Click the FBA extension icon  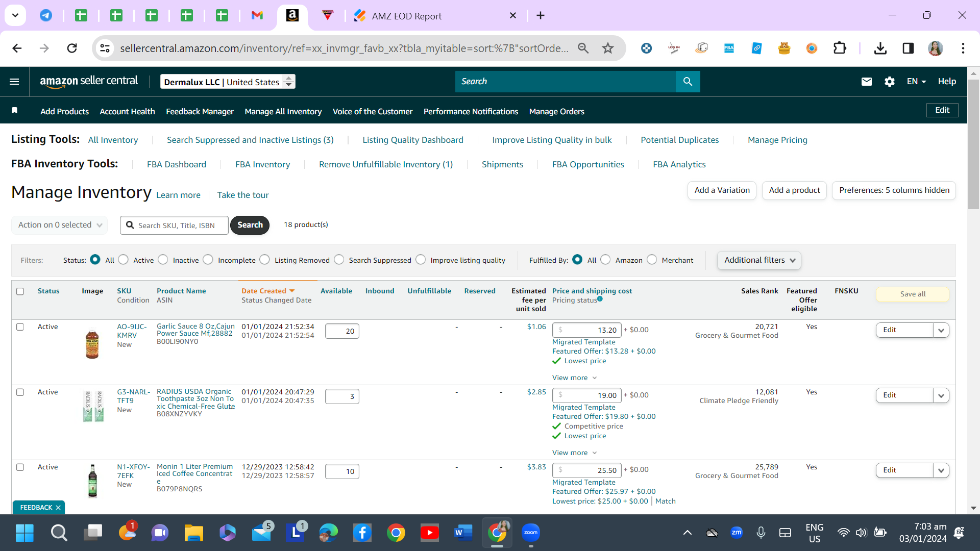coord(729,48)
